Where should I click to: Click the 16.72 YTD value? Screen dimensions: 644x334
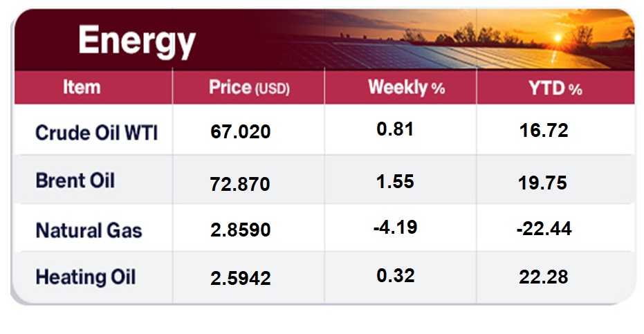pos(543,131)
